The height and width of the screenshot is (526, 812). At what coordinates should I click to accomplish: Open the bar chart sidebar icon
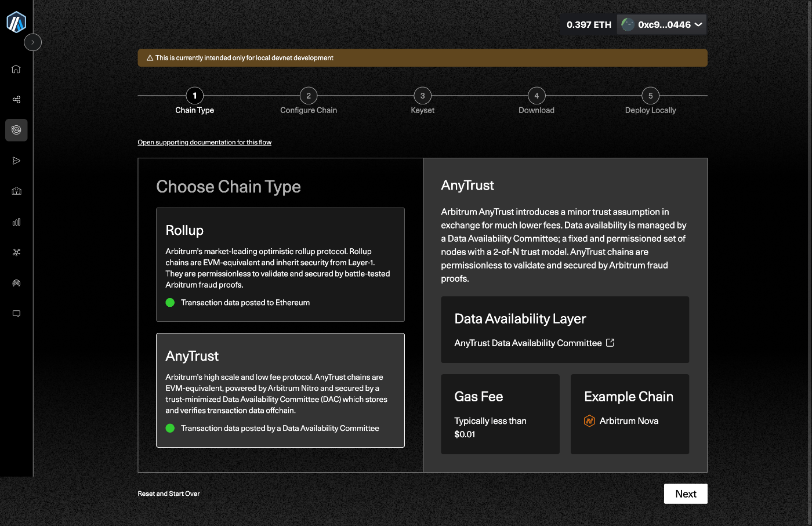pos(16,222)
